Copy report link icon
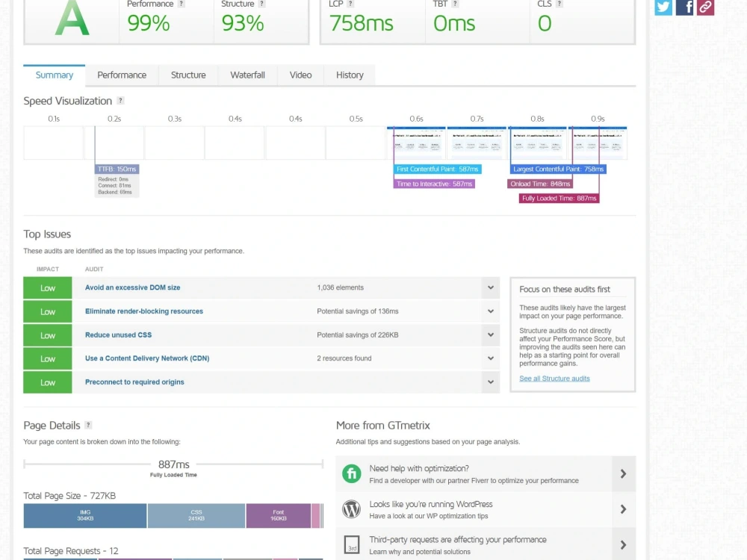 pos(706,7)
